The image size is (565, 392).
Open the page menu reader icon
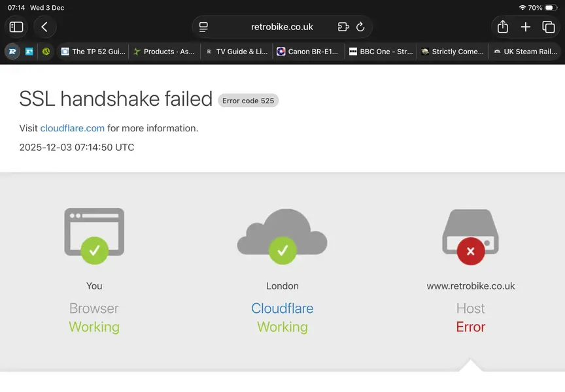click(x=204, y=27)
